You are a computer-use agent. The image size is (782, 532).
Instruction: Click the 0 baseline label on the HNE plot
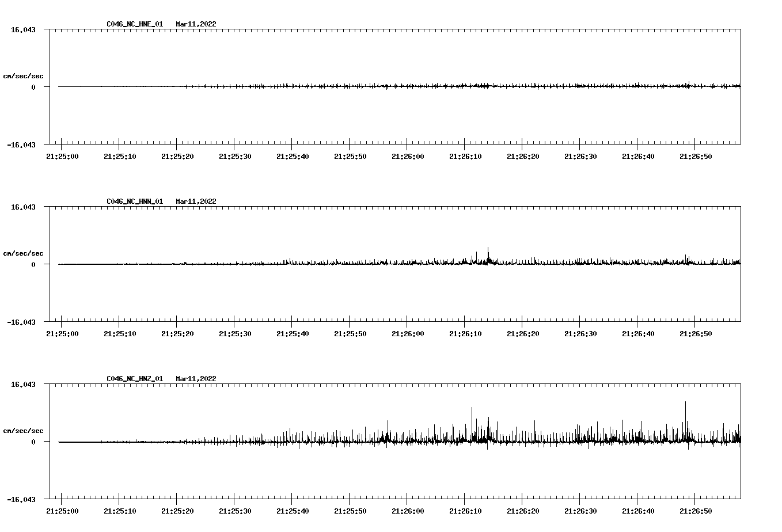tap(33, 88)
